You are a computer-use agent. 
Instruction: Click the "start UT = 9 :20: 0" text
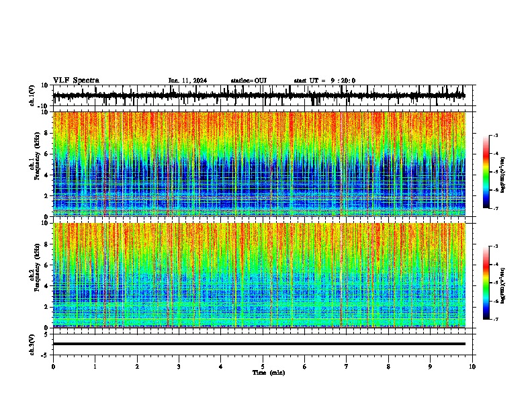click(324, 81)
